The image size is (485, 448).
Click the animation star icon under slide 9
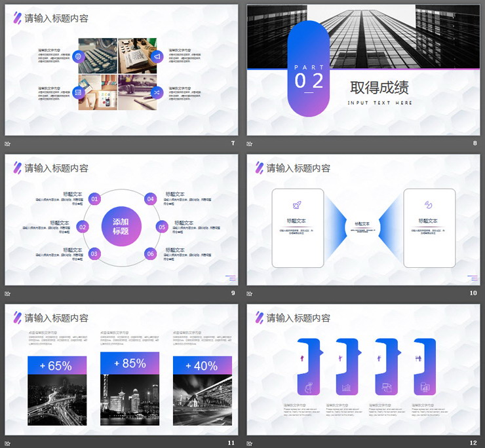coord(8,293)
